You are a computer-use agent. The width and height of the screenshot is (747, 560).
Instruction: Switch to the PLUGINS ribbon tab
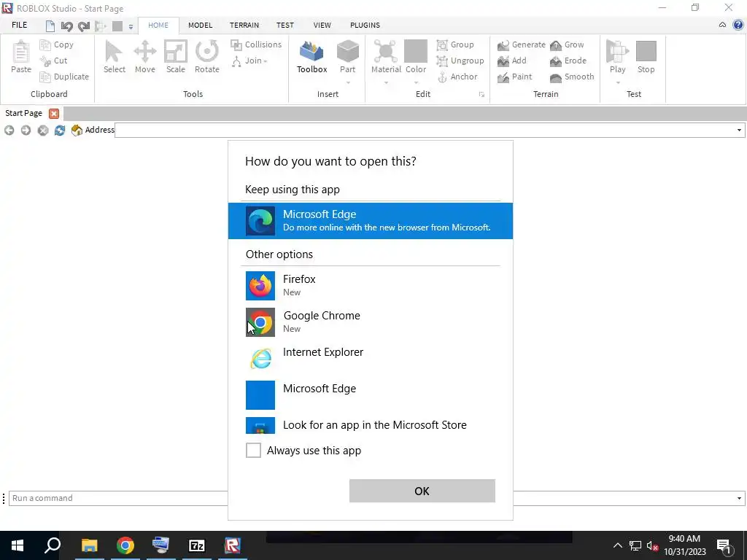pos(365,26)
